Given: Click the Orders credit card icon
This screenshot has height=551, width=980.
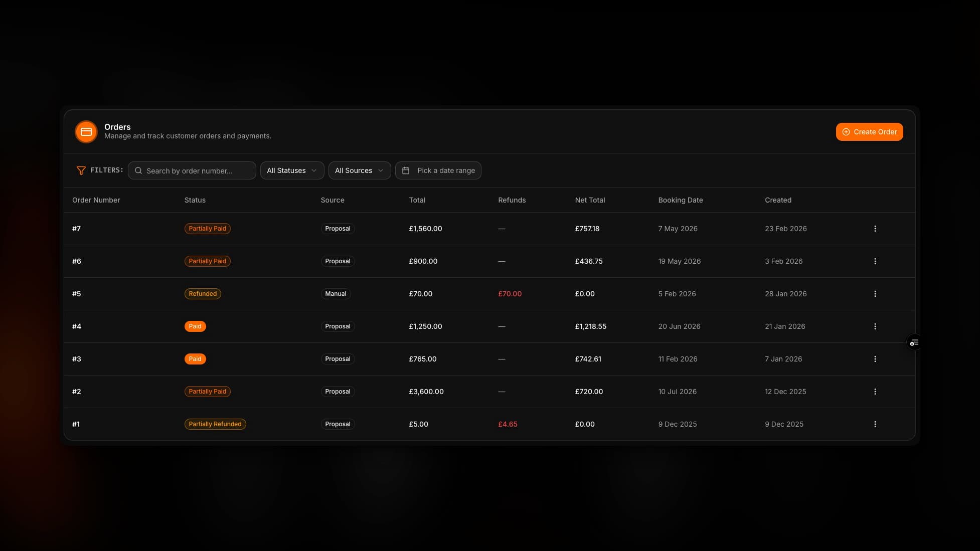Looking at the screenshot, I should pos(86,131).
